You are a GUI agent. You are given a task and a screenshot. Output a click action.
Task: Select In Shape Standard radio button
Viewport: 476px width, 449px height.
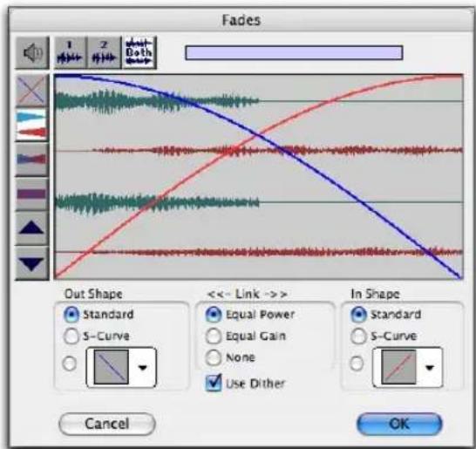(358, 315)
